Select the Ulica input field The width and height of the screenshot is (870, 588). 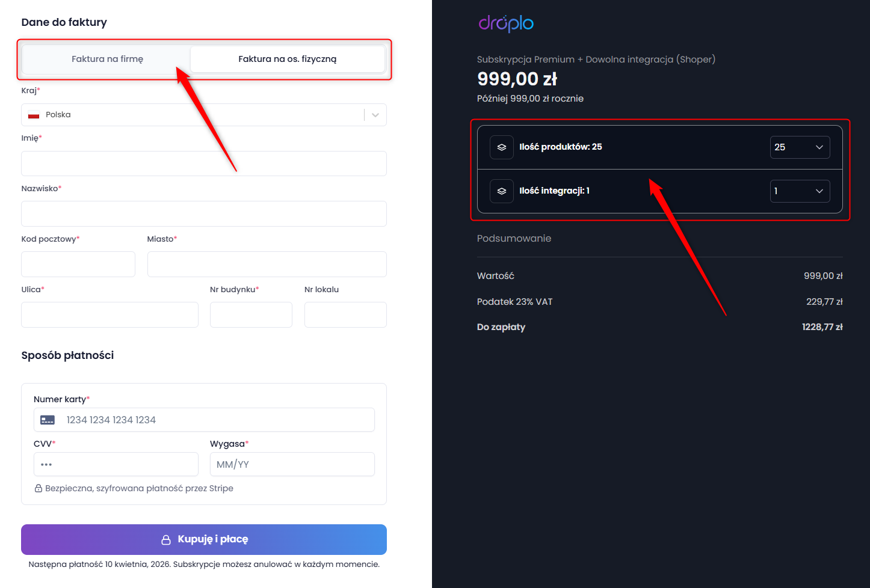pos(110,314)
